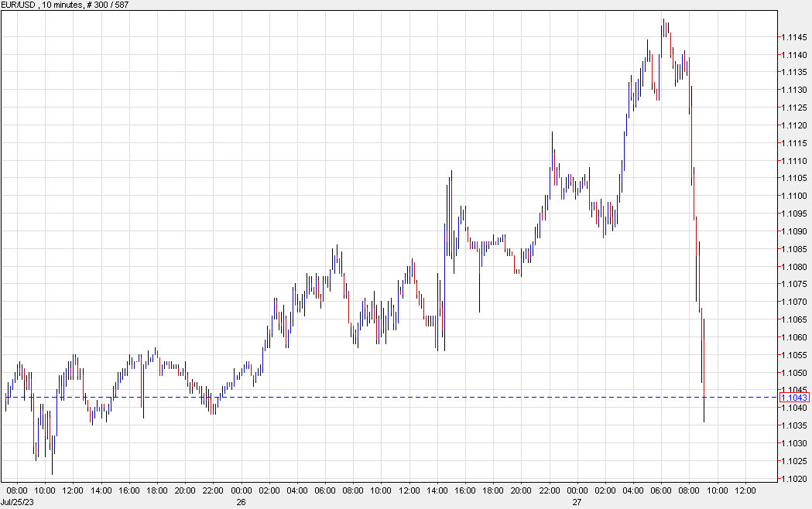Click the 08:00 time label above Jul/25/23

click(x=17, y=490)
